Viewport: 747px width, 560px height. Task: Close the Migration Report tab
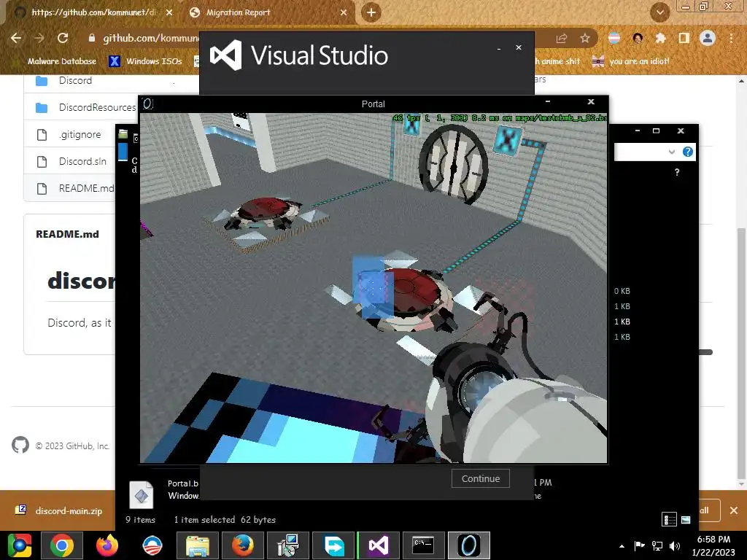coord(344,12)
